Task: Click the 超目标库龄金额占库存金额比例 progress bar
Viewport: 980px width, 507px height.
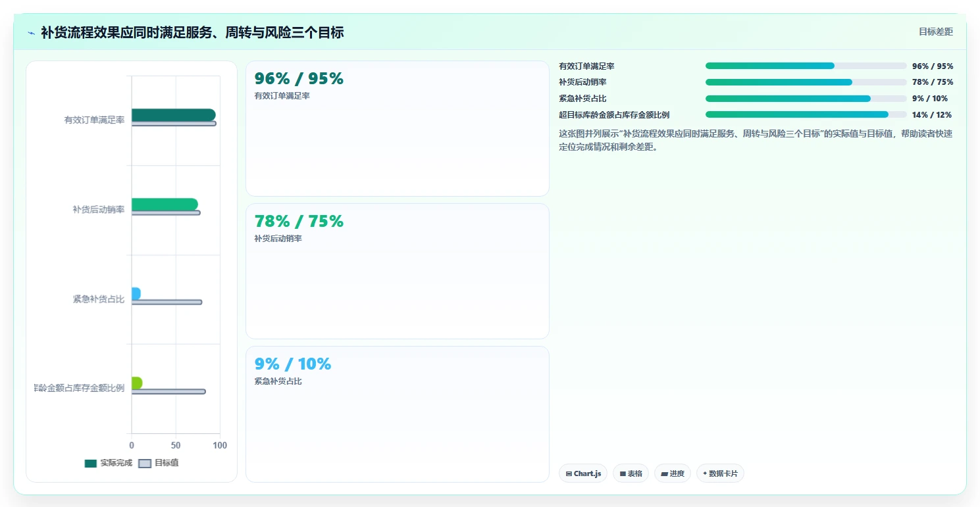Action: (x=806, y=114)
